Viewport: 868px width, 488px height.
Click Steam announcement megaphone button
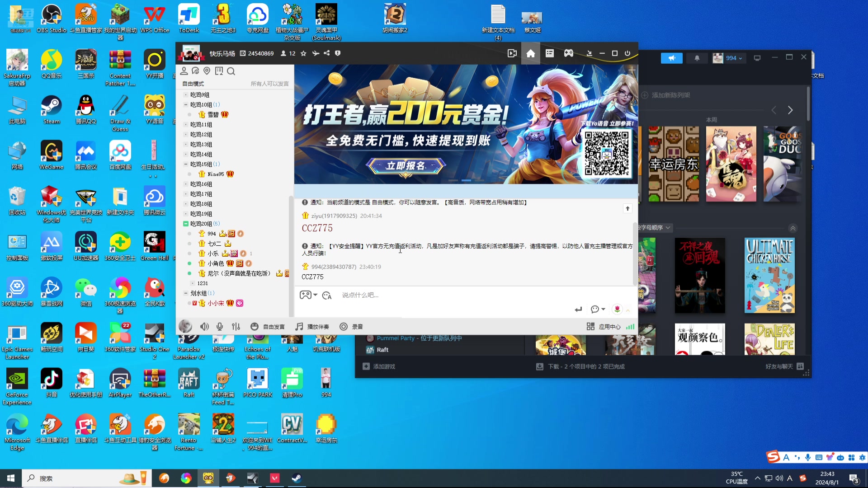tap(672, 58)
